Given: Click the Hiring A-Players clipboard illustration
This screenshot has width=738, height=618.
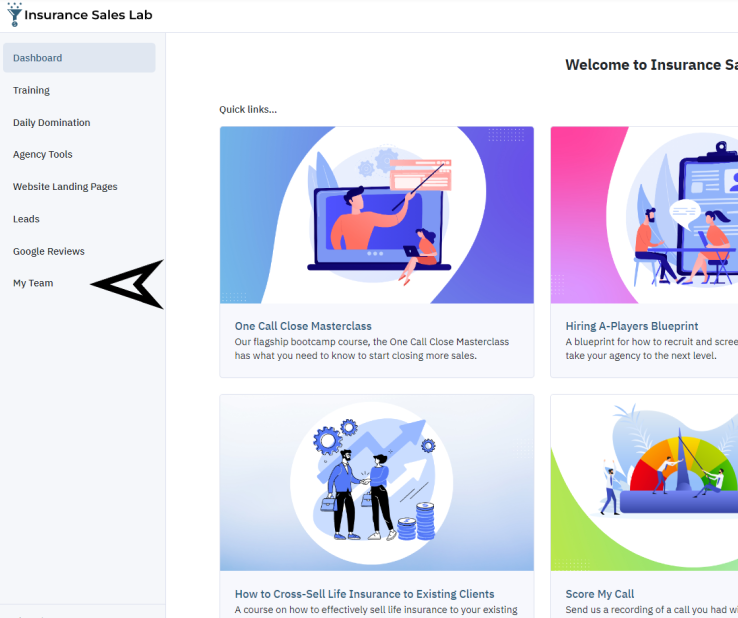Looking at the screenshot, I should [x=644, y=215].
